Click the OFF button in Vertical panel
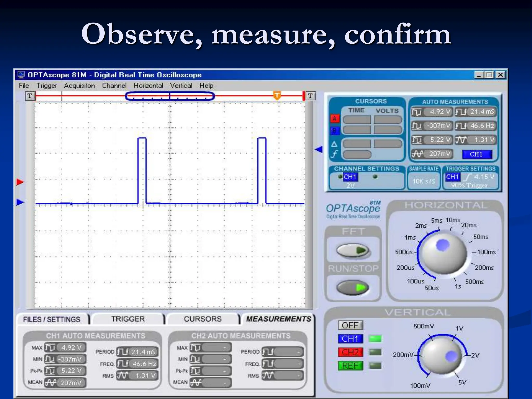Image resolution: width=532 pixels, height=399 pixels. click(350, 325)
